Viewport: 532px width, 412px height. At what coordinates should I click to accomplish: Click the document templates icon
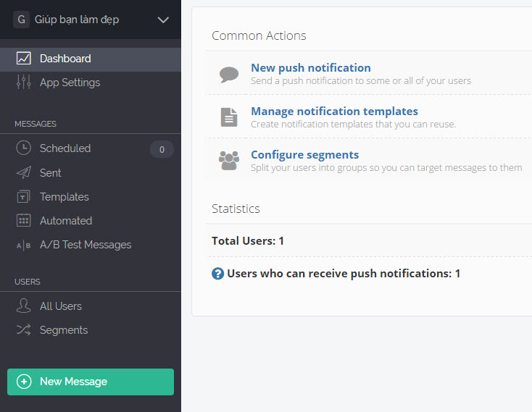coord(229,117)
